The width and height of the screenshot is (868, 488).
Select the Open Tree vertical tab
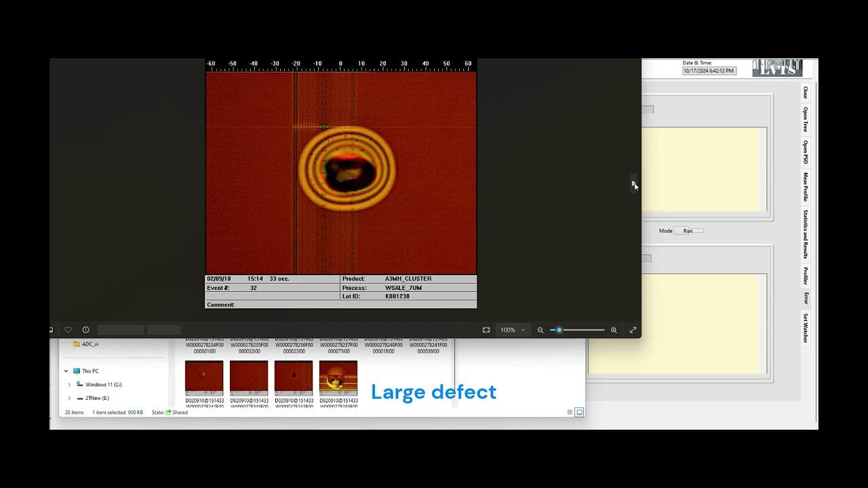click(806, 119)
